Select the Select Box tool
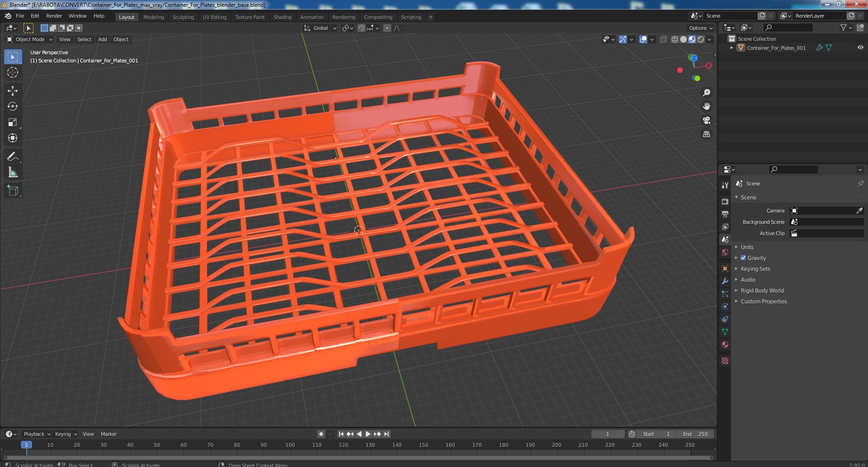Screen dimensions: 868x467 click(13, 57)
